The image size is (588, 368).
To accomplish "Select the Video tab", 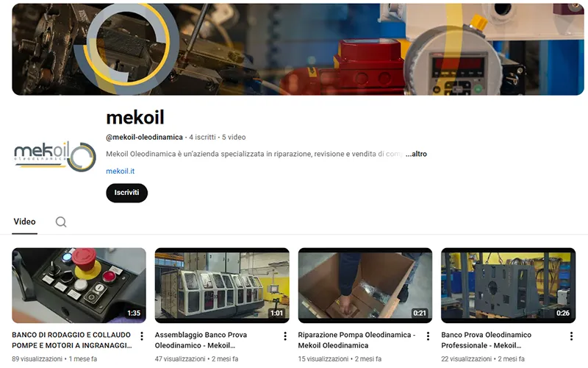I will pos(25,222).
